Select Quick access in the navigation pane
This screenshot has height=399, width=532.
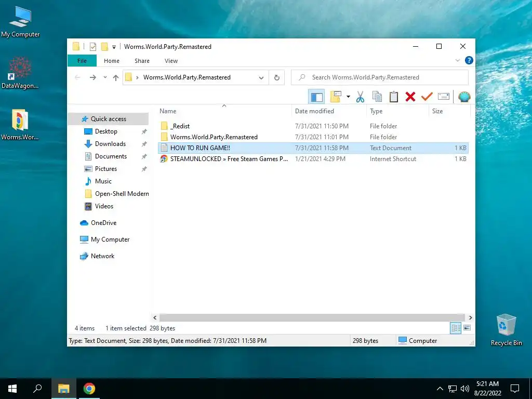tap(108, 119)
